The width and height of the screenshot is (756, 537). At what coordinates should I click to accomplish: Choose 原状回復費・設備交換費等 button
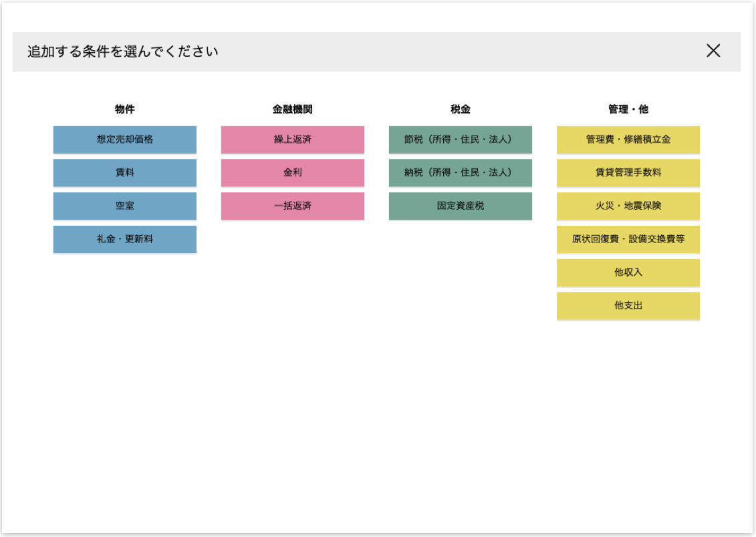click(628, 239)
